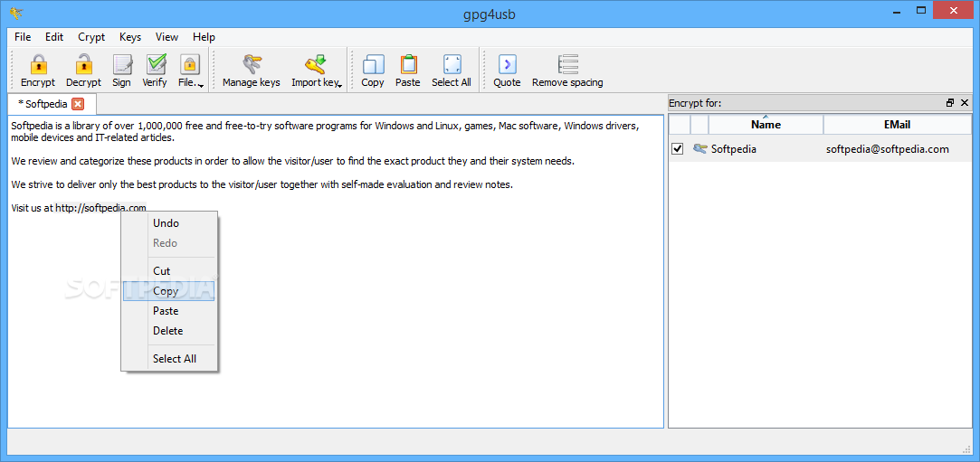Close the Encrypt for panel
This screenshot has height=462, width=980.
[965, 103]
